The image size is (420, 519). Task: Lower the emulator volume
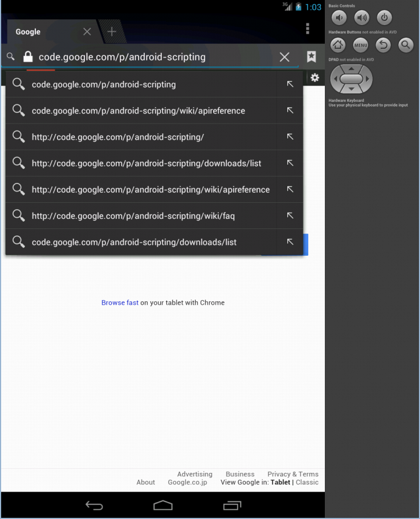[x=339, y=18]
